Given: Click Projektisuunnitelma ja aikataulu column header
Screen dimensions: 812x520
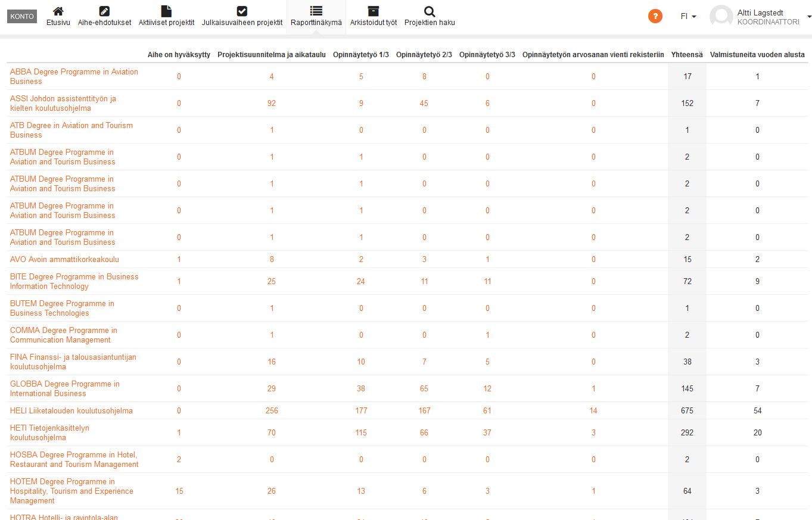Looking at the screenshot, I should click(x=272, y=55).
